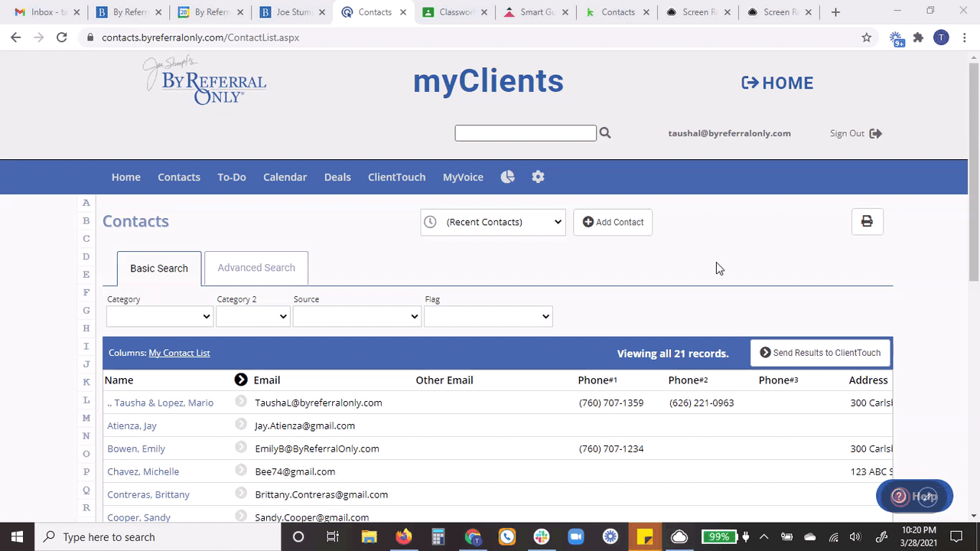Open Chrome profile avatar T
The image size is (980, 551).
pyautogui.click(x=941, y=37)
